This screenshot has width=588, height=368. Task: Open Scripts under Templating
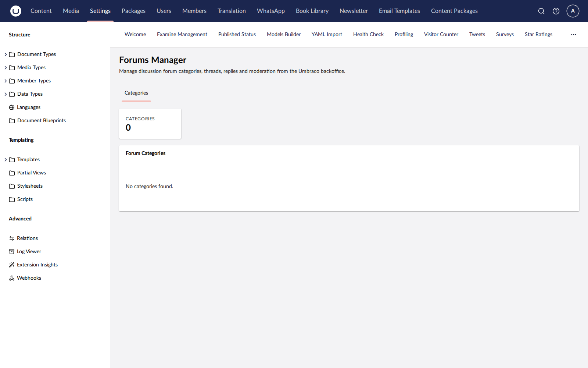25,199
